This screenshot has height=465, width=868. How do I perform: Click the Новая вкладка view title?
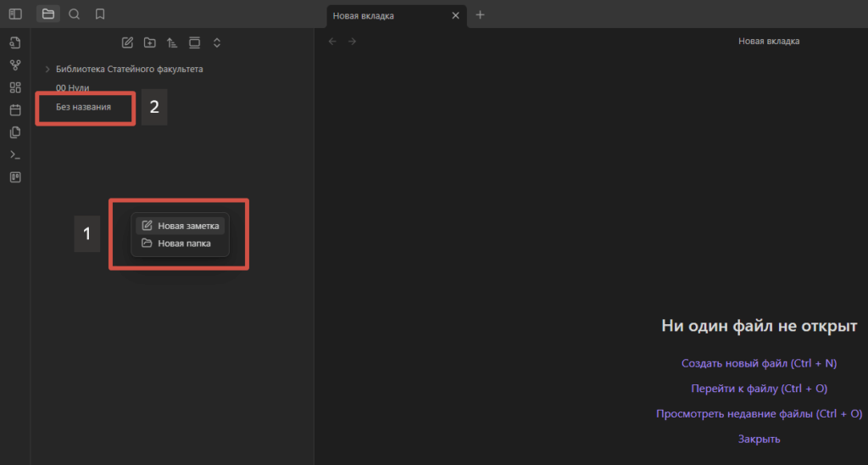tap(768, 41)
